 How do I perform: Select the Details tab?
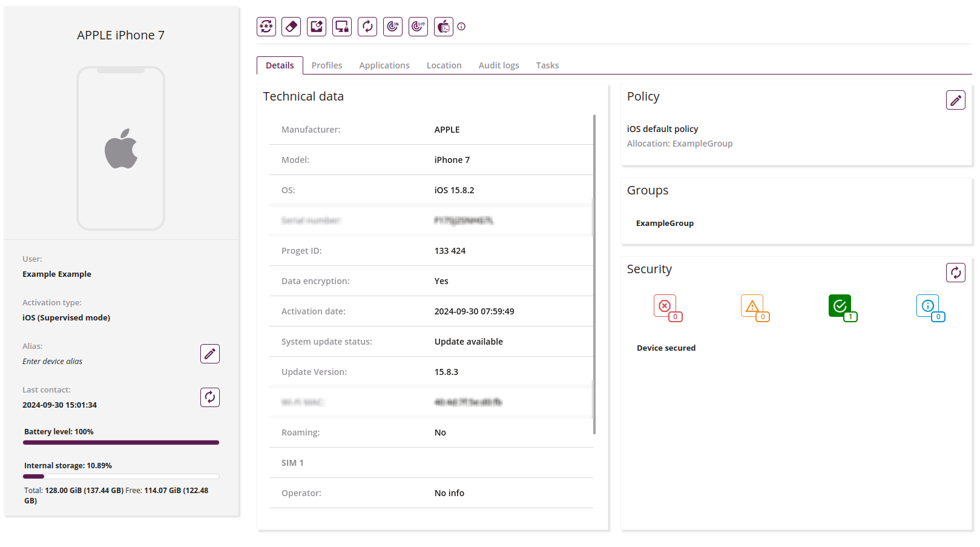pos(280,65)
